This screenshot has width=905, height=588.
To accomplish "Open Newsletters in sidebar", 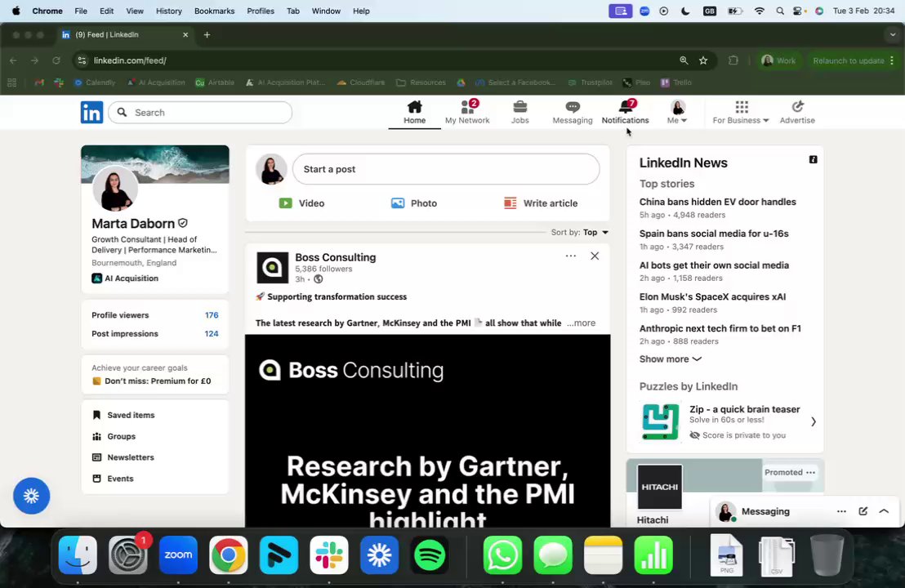I will (x=123, y=457).
